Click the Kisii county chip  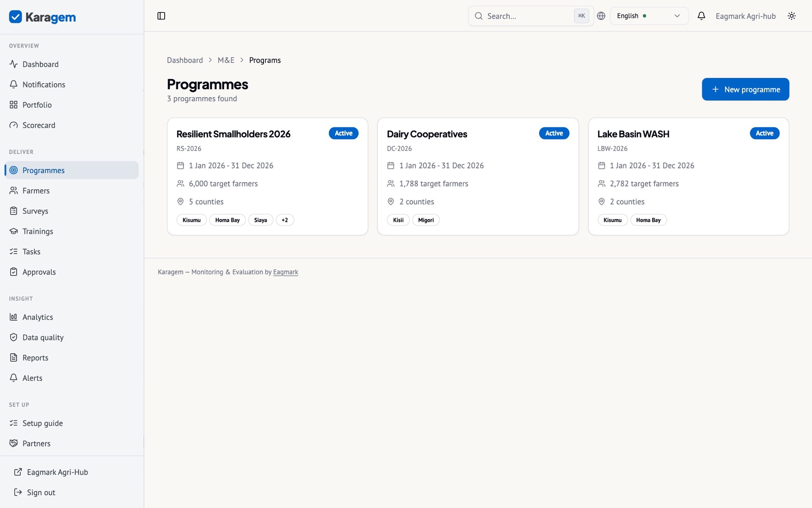pyautogui.click(x=398, y=220)
